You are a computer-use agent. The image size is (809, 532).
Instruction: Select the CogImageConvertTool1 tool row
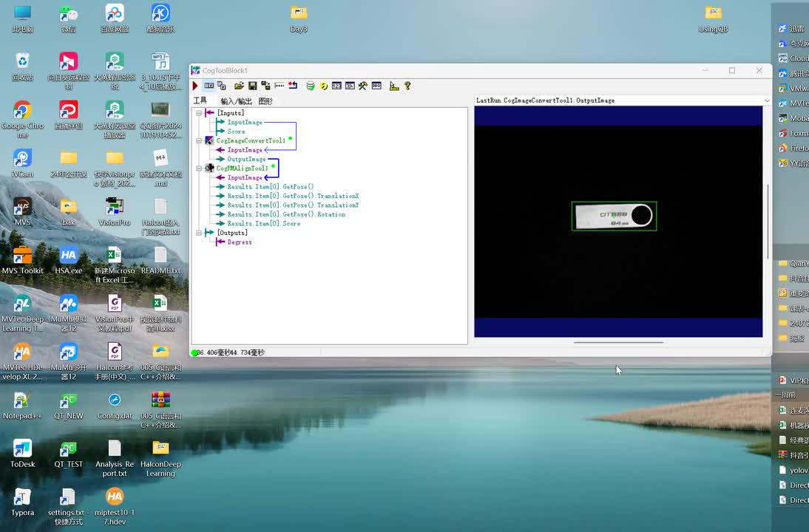tap(251, 140)
